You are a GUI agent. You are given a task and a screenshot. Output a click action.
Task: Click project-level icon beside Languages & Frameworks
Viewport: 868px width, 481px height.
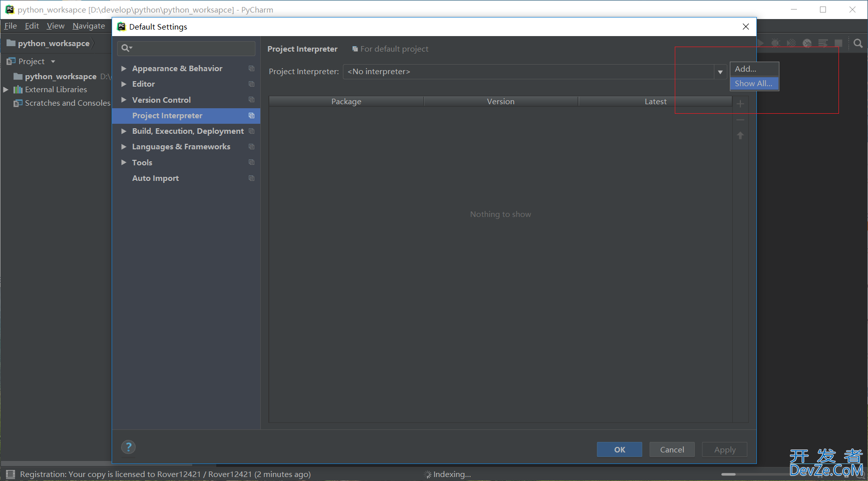pos(252,147)
